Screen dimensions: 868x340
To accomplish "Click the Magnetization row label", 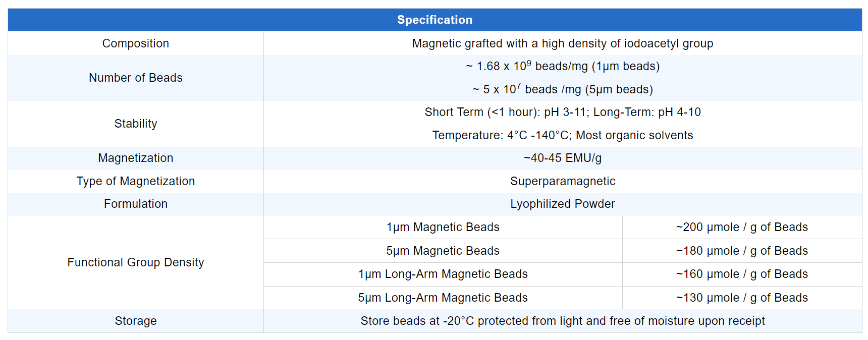I will [135, 158].
